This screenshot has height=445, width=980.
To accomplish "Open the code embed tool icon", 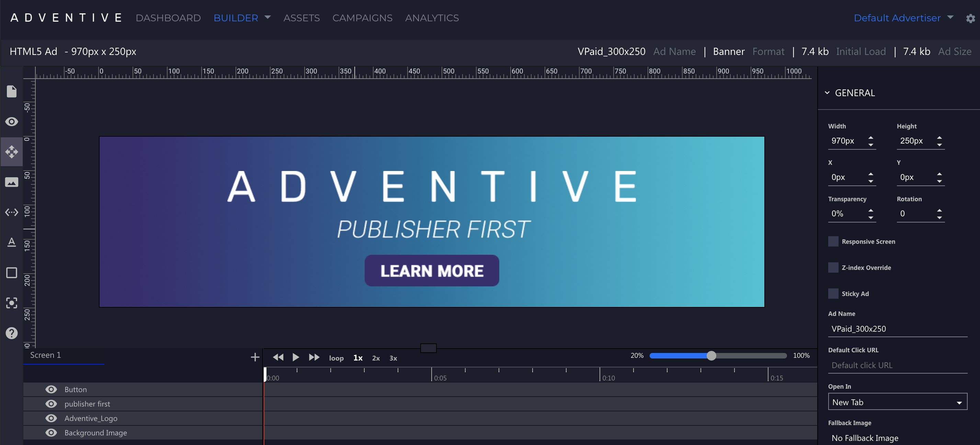I will tap(11, 212).
